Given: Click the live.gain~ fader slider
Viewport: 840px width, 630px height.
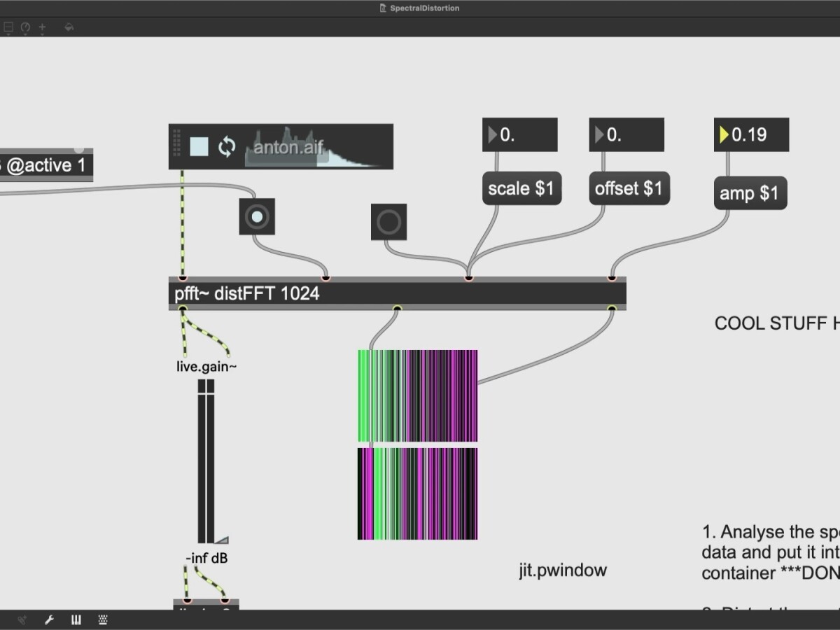Looking at the screenshot, I should [206, 462].
